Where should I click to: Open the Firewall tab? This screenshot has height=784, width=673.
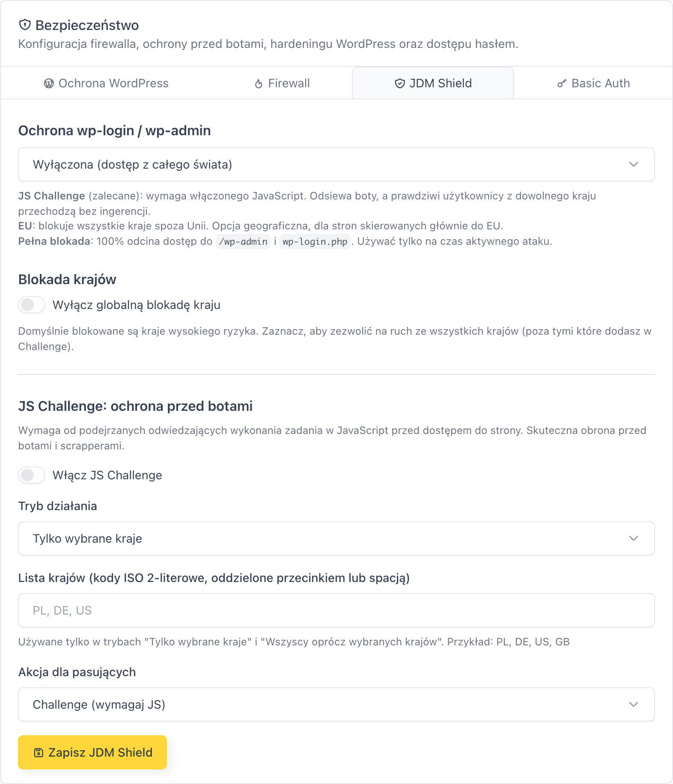[282, 83]
